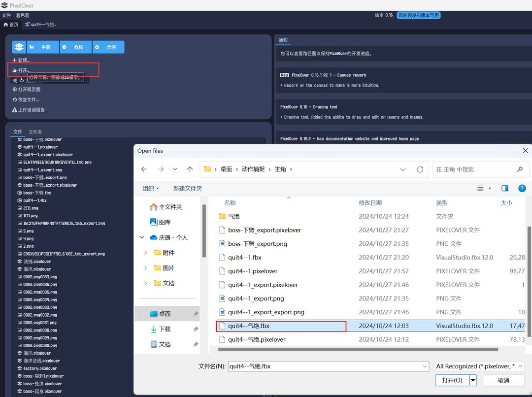Close the Open files dialog
532x397 pixels.
click(x=525, y=151)
